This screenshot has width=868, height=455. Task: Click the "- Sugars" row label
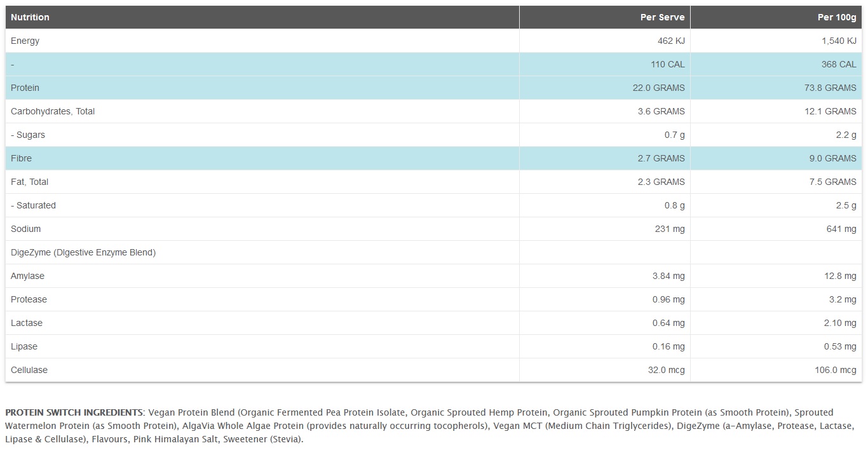(28, 135)
